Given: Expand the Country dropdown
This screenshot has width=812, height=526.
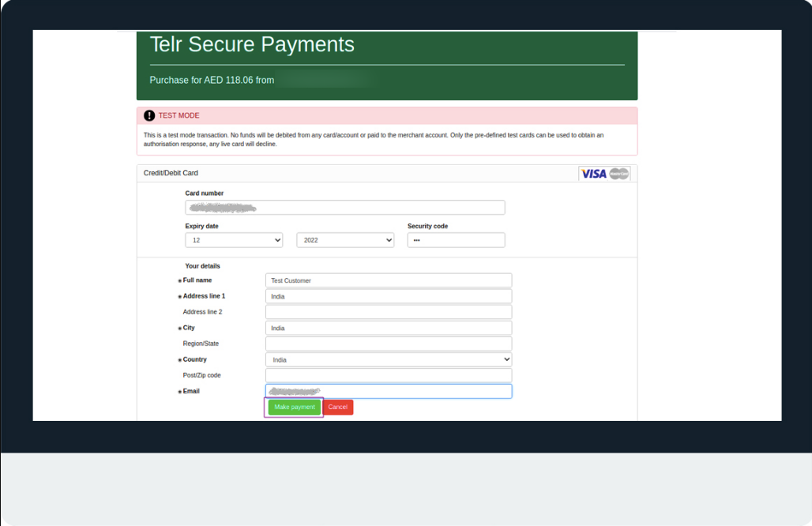Looking at the screenshot, I should pyautogui.click(x=389, y=359).
